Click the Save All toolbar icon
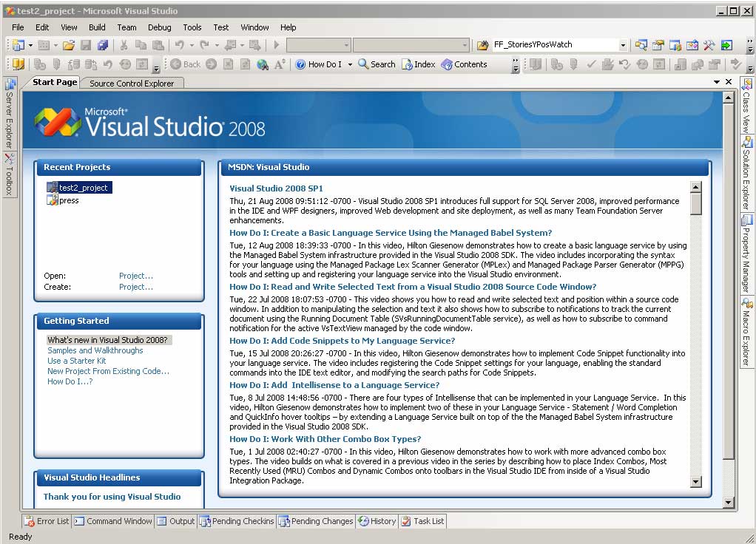Image resolution: width=756 pixels, height=544 pixels. point(103,45)
